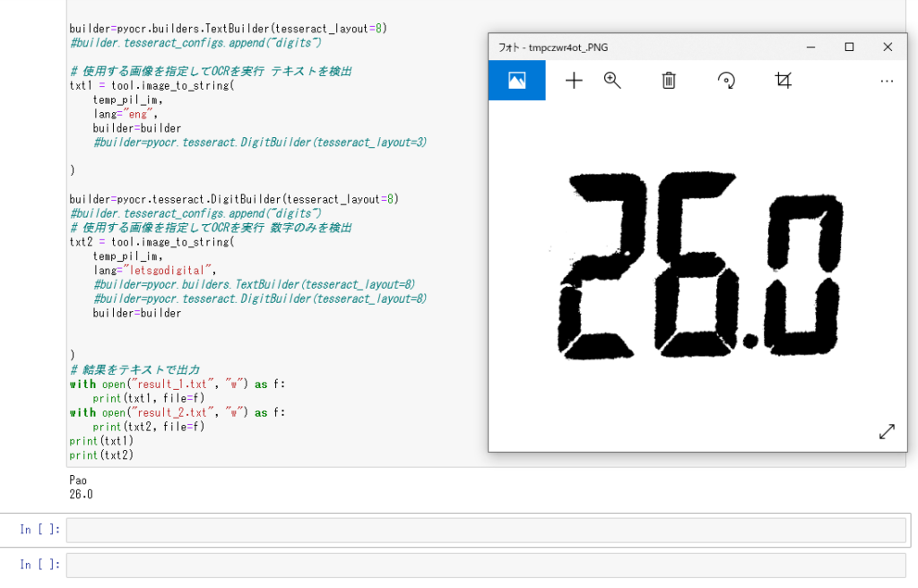Rotate the image in the Photos toolbar
The width and height of the screenshot is (918, 588).
tap(726, 81)
